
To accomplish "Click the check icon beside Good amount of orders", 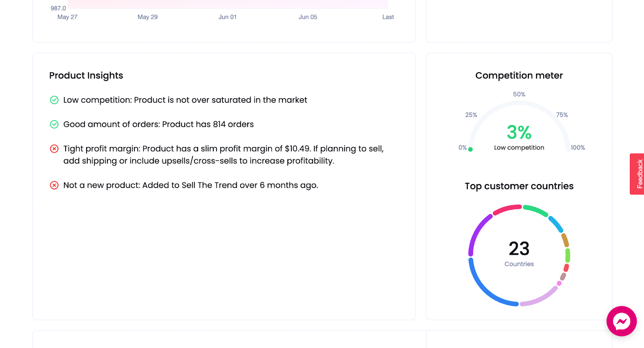I will coord(54,124).
